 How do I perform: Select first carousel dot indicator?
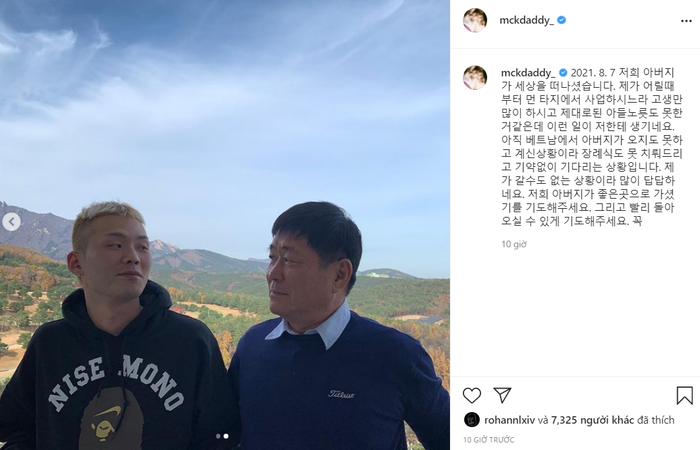(x=218, y=436)
